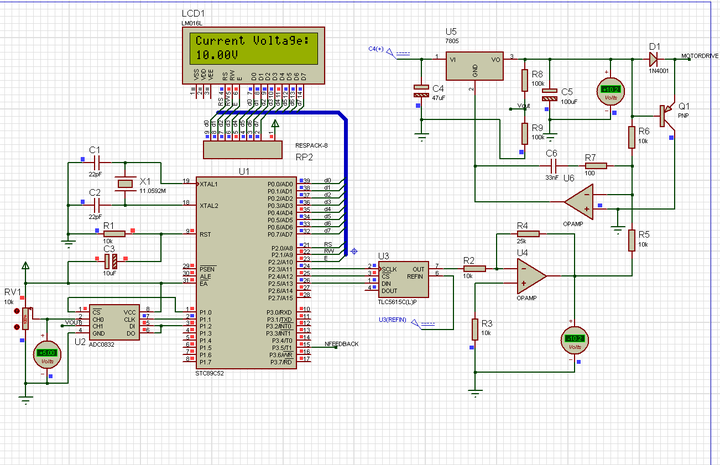
Task: Click RV1 potentiometer upper adjust button
Action: click(17, 311)
